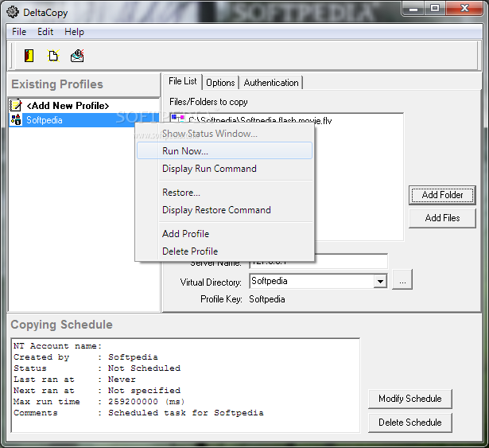Click the 'Status : Not Scheduled' line
This screenshot has height=448, width=489.
click(x=97, y=368)
